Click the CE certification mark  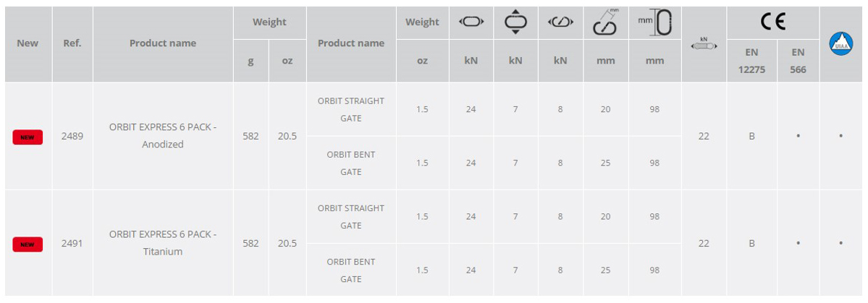(772, 22)
